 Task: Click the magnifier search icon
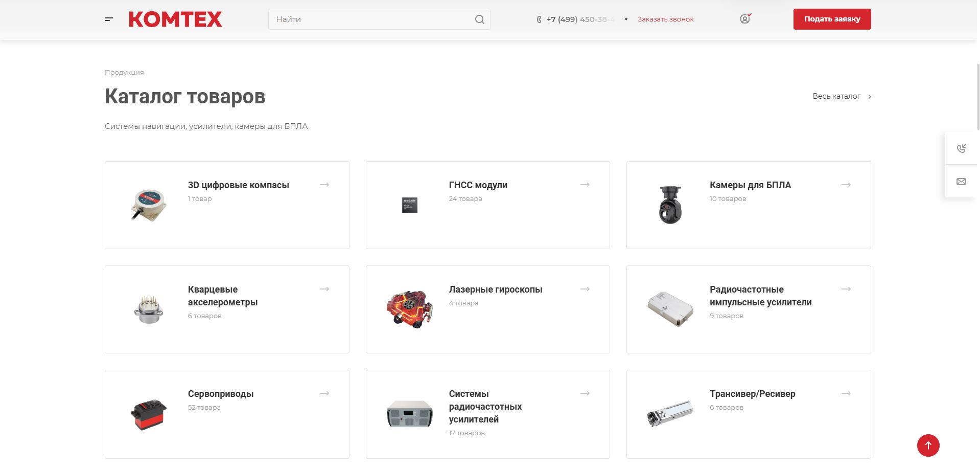[479, 19]
